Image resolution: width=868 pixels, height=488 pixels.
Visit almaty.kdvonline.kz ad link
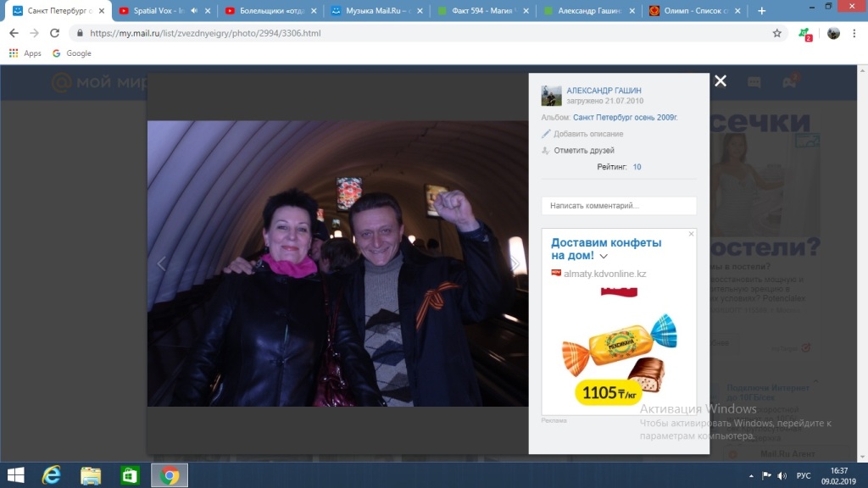tap(604, 274)
